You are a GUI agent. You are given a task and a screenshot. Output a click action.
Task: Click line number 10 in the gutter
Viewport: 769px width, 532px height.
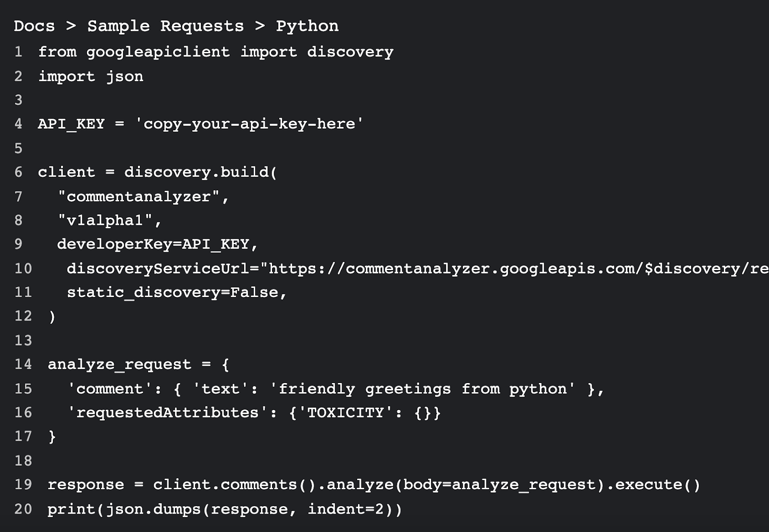pos(23,268)
